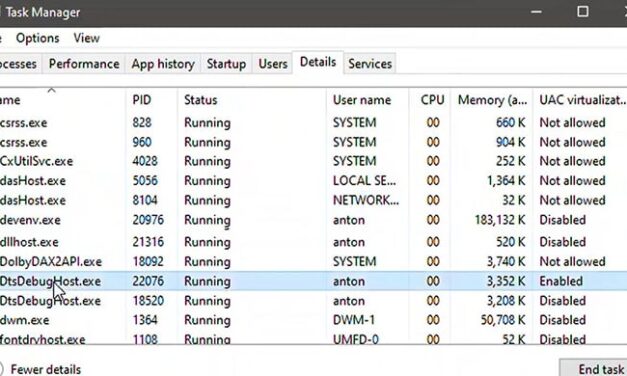The height and width of the screenshot is (376, 627).
Task: Select csrss.exe row with PID 828
Action: pyautogui.click(x=314, y=122)
